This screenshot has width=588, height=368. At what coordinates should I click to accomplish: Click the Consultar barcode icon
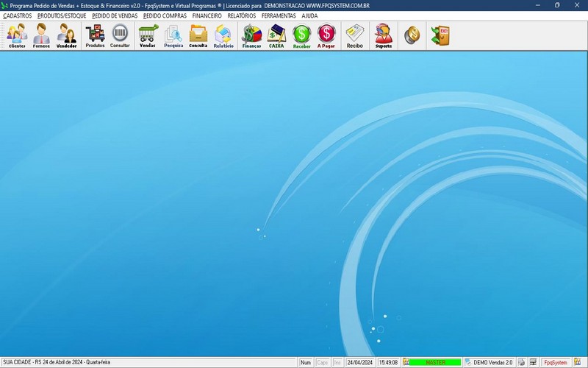pyautogui.click(x=120, y=35)
